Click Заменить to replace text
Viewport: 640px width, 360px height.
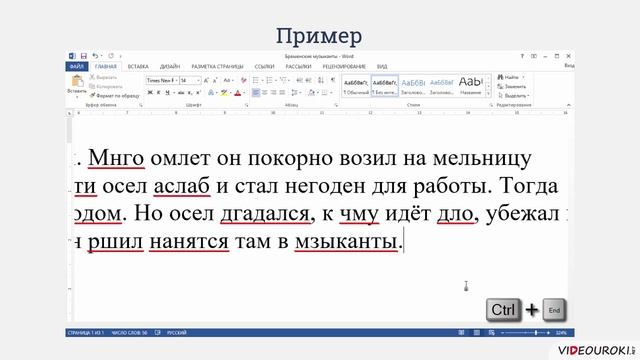point(512,87)
